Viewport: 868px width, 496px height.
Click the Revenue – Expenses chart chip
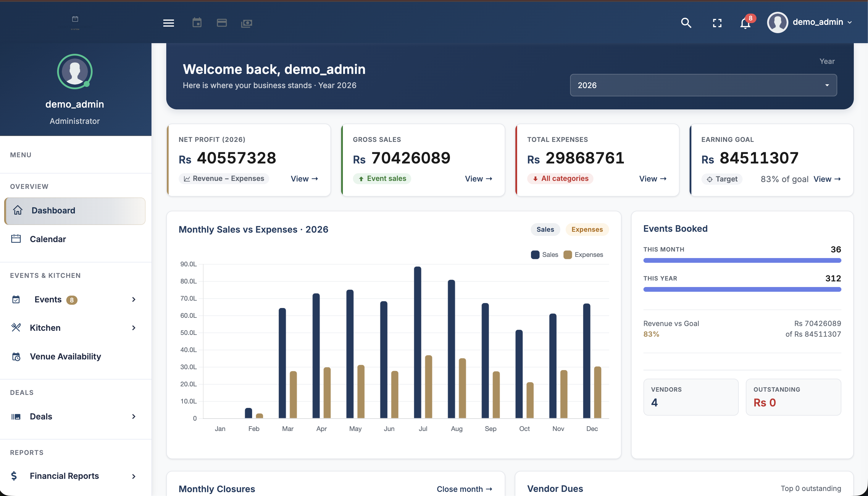pos(224,179)
